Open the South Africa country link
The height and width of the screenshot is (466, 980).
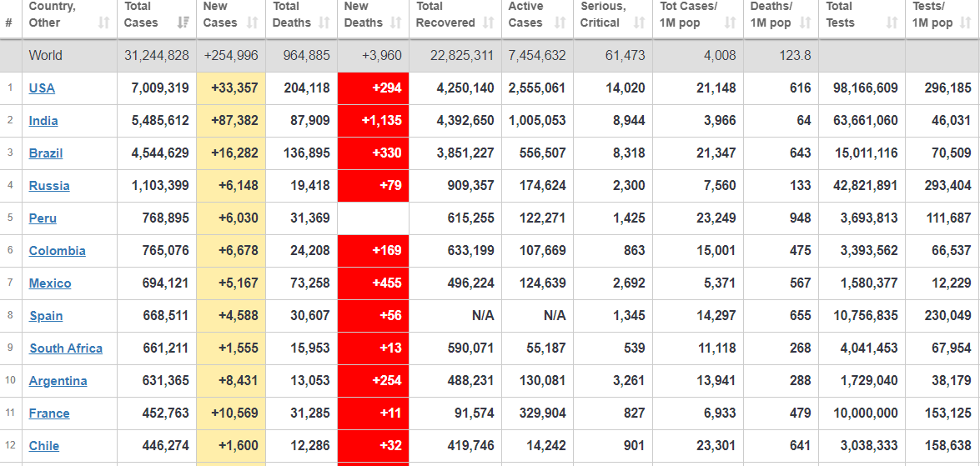coord(66,348)
